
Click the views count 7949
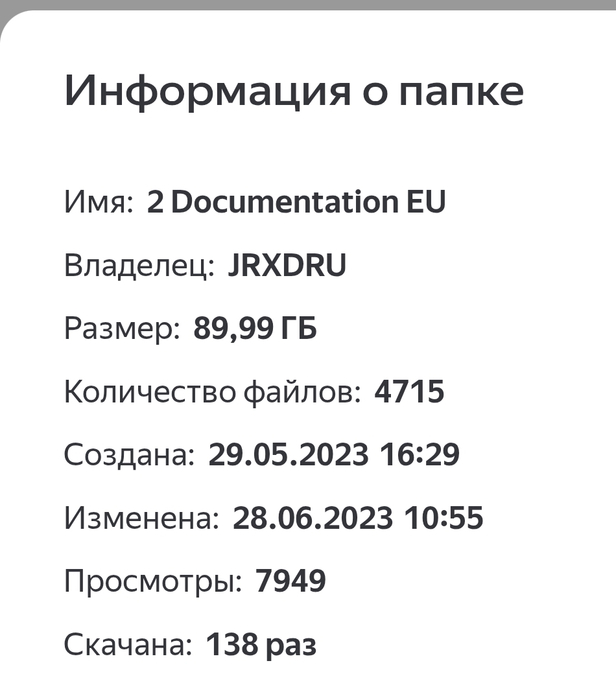click(290, 581)
